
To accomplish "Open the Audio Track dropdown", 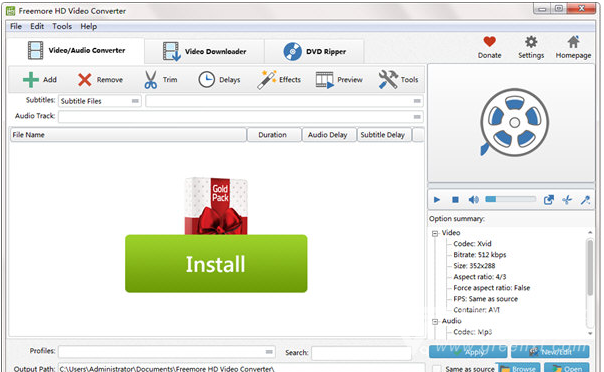I will (241, 117).
